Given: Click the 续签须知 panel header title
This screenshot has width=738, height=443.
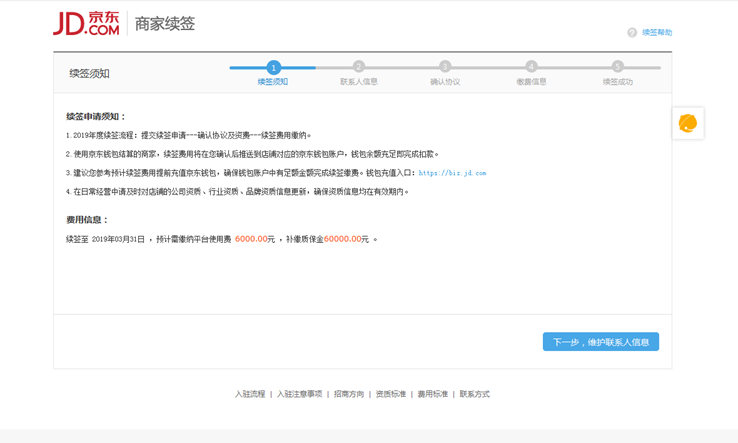Looking at the screenshot, I should [89, 73].
